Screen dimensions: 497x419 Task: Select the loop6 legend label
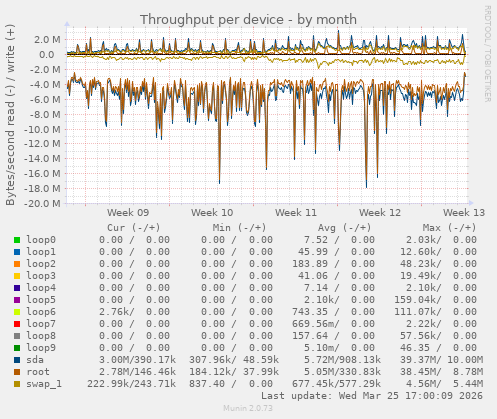tap(41, 312)
